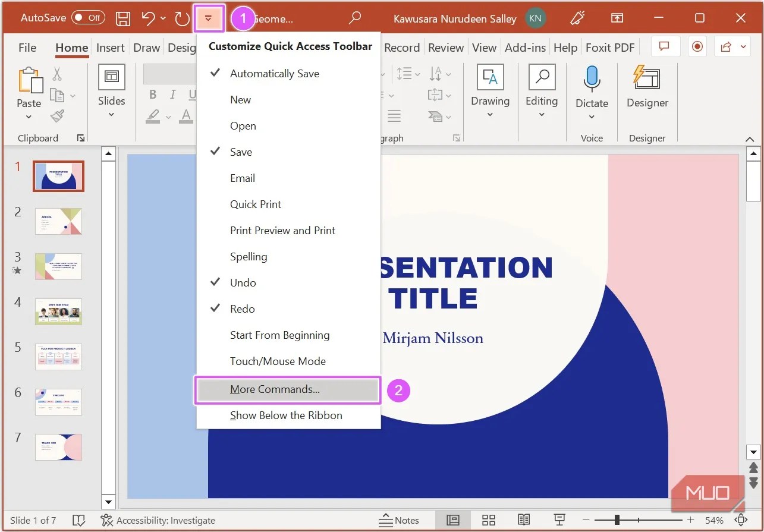Click the Format Painter icon
This screenshot has width=764, height=532.
click(x=56, y=116)
